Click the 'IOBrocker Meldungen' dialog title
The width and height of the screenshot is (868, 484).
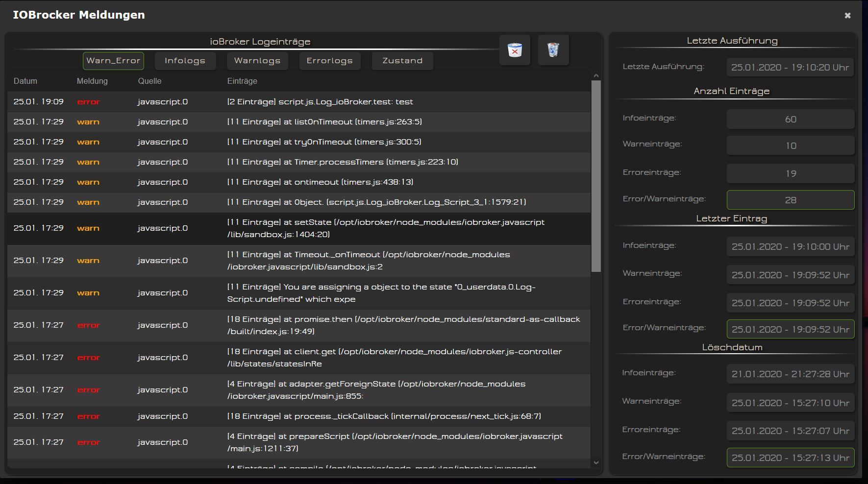point(79,15)
